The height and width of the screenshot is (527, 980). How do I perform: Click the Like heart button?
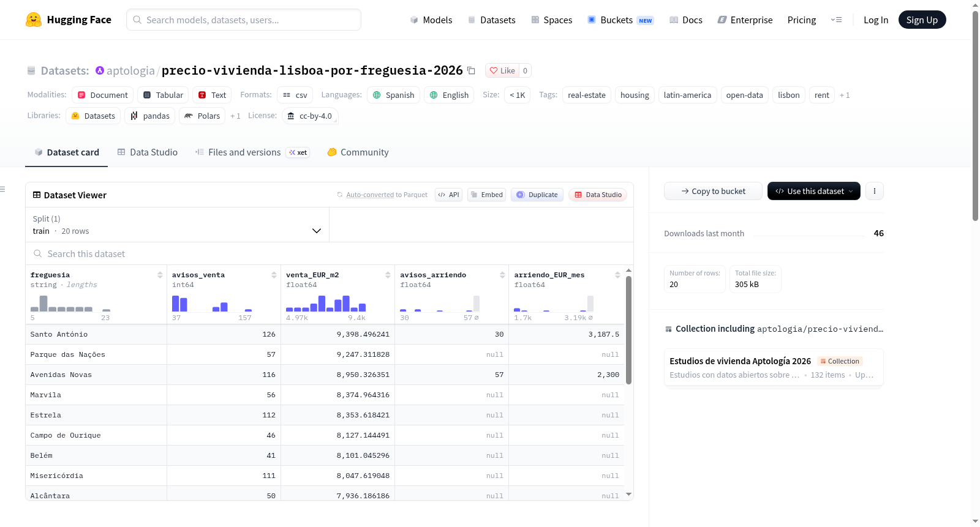(x=502, y=70)
